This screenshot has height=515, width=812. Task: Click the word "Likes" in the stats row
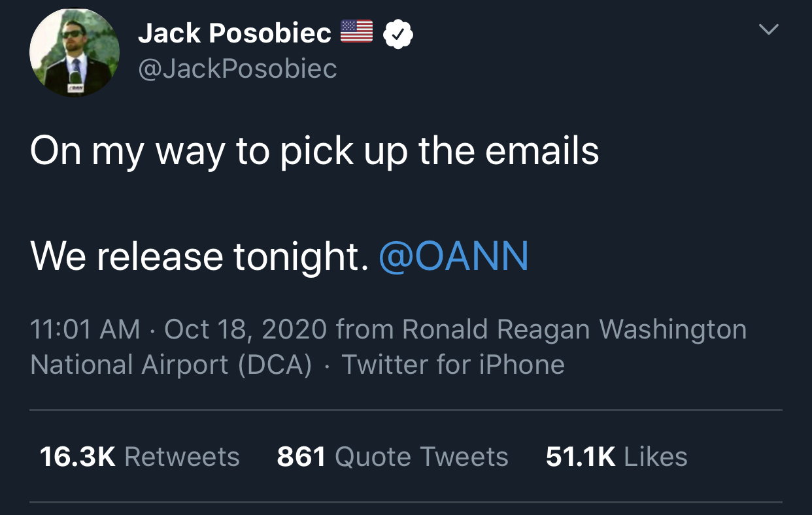pos(656,457)
